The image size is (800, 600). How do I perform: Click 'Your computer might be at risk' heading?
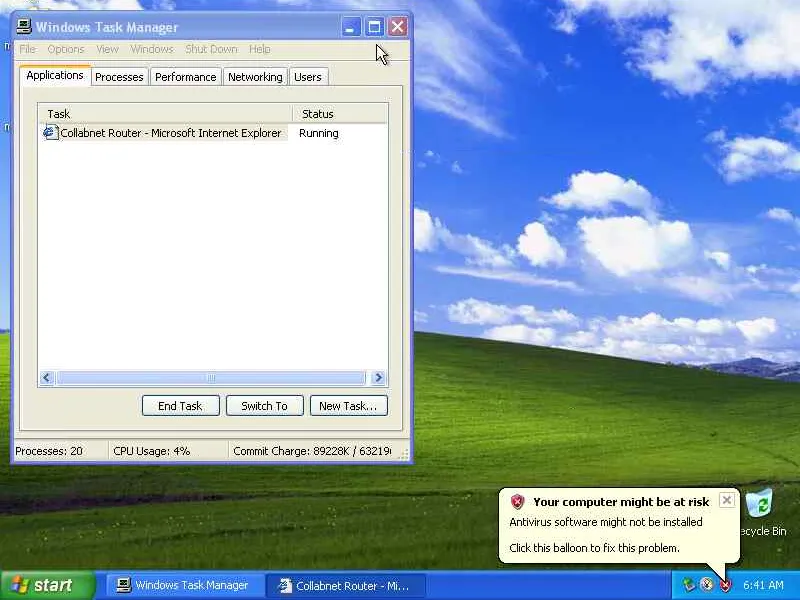tap(621, 502)
